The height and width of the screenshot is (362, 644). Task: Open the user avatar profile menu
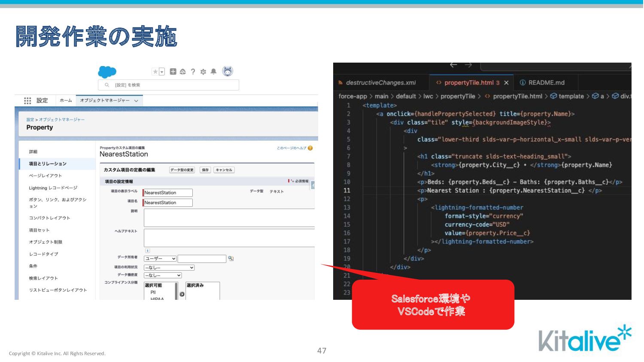[228, 71]
